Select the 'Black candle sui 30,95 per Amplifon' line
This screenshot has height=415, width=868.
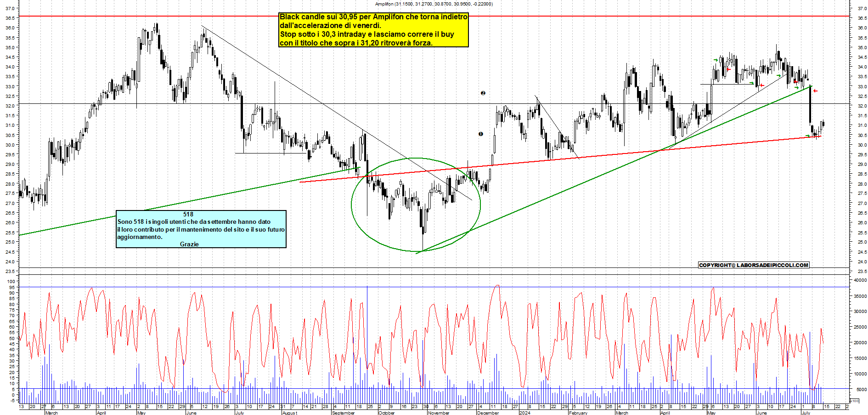[373, 17]
